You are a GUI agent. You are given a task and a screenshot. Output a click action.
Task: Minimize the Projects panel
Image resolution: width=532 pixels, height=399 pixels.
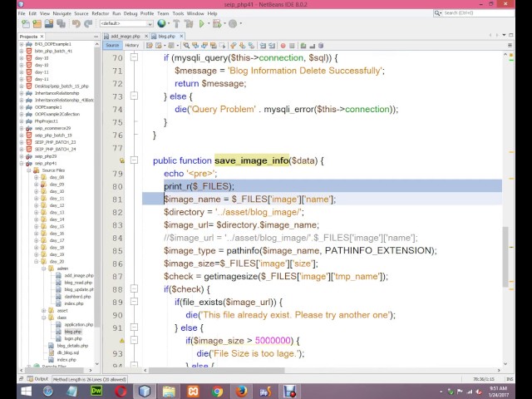(x=96, y=37)
